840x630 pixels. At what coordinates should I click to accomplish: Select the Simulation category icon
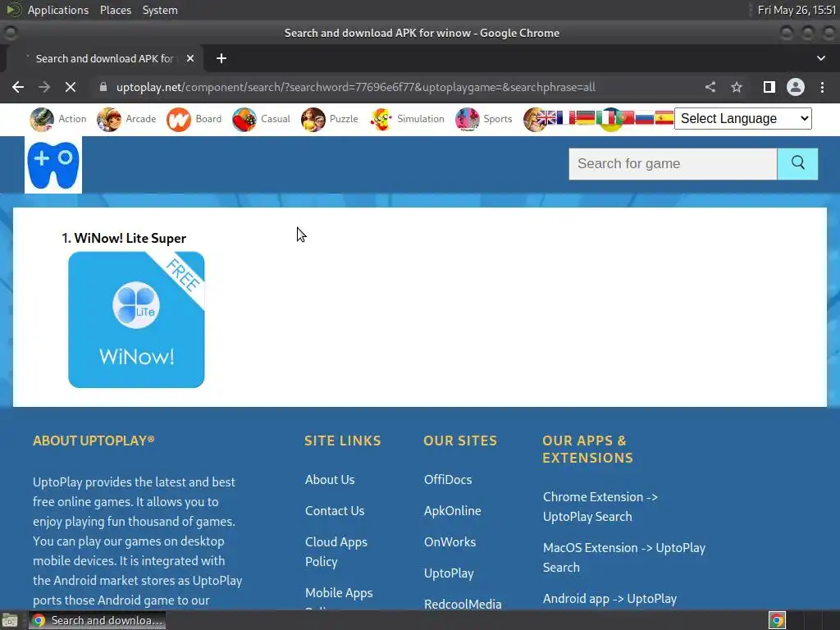coord(381,119)
